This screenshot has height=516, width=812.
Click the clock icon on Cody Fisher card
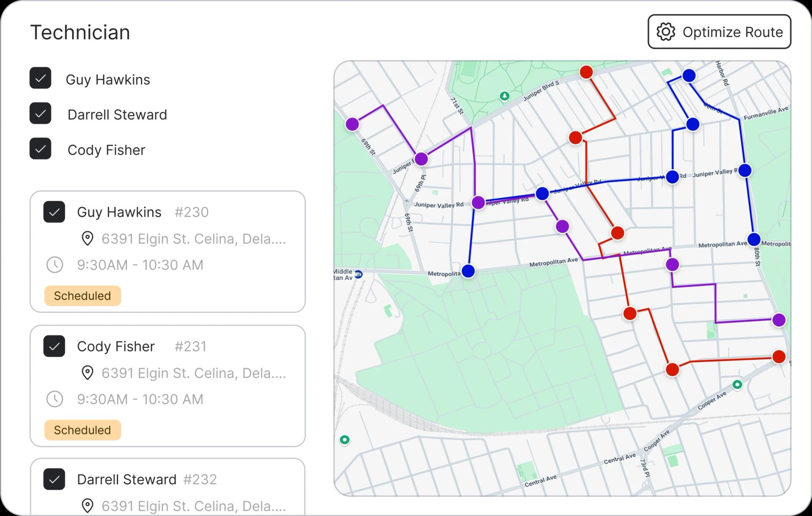coord(55,399)
